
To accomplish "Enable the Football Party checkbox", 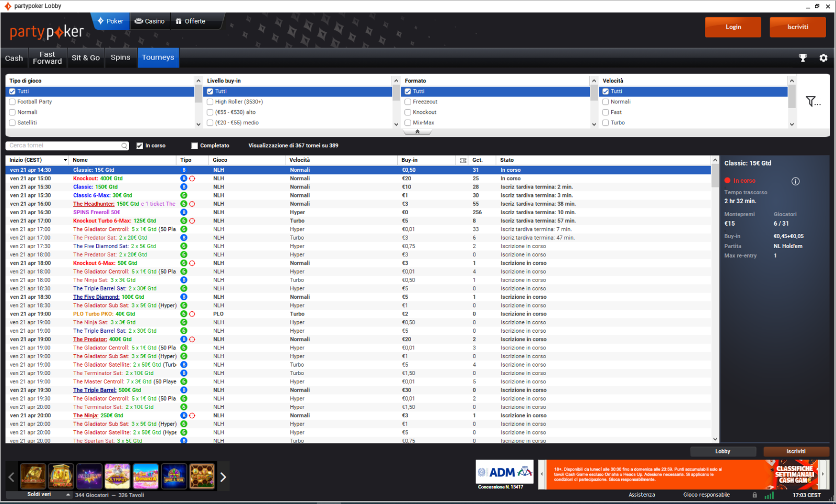I will click(x=13, y=102).
